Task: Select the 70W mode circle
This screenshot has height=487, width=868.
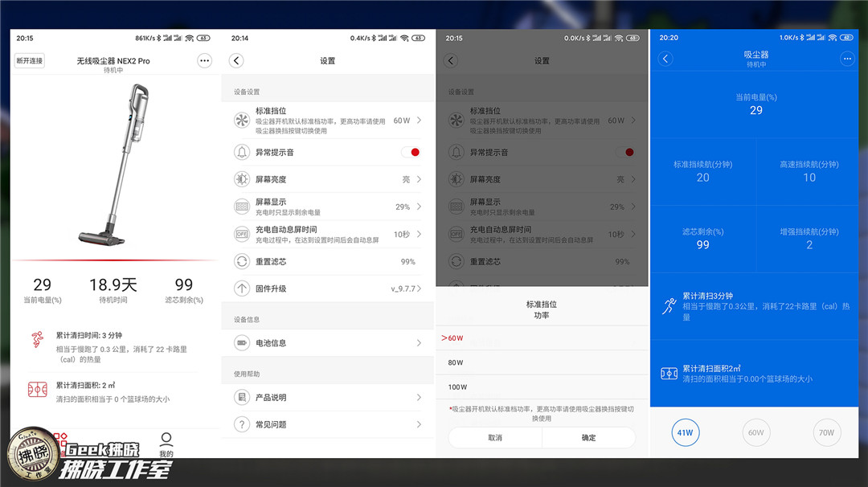Action: point(826,433)
